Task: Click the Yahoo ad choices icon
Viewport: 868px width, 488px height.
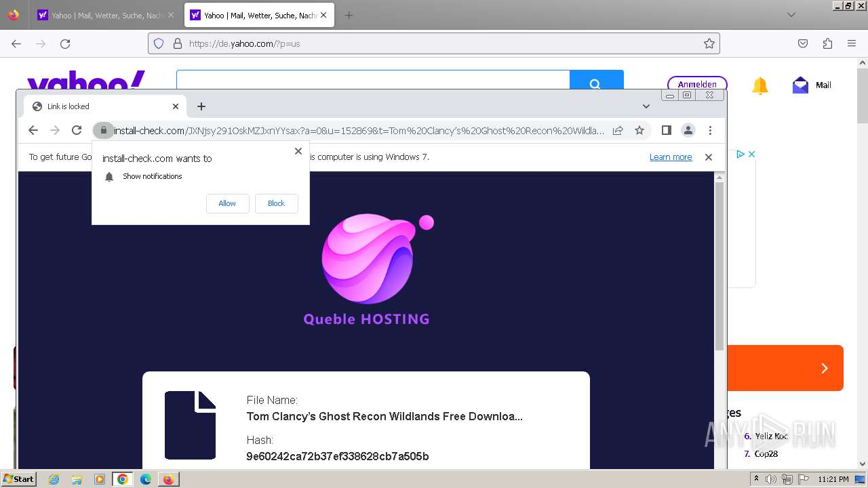Action: 741,155
